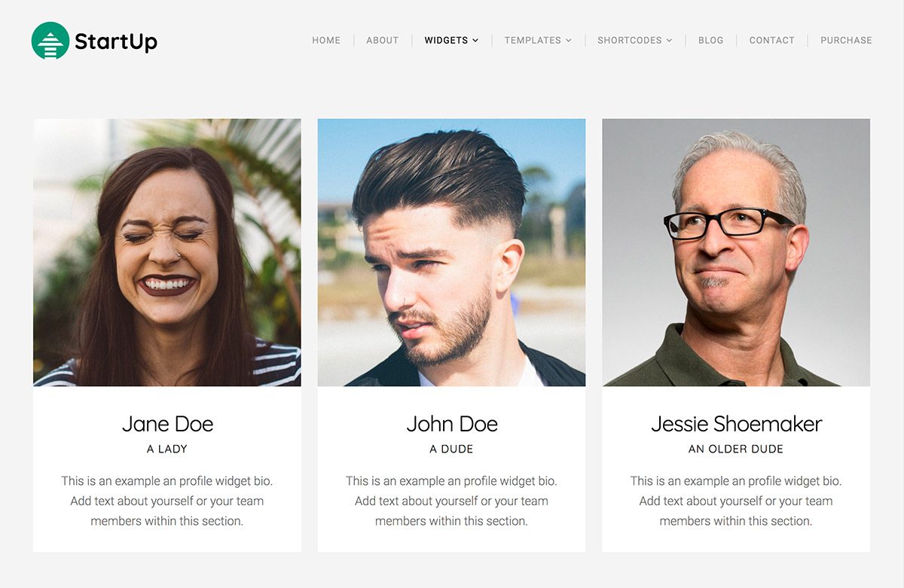The height and width of the screenshot is (588, 904).
Task: Open the Contact page
Action: [771, 41]
